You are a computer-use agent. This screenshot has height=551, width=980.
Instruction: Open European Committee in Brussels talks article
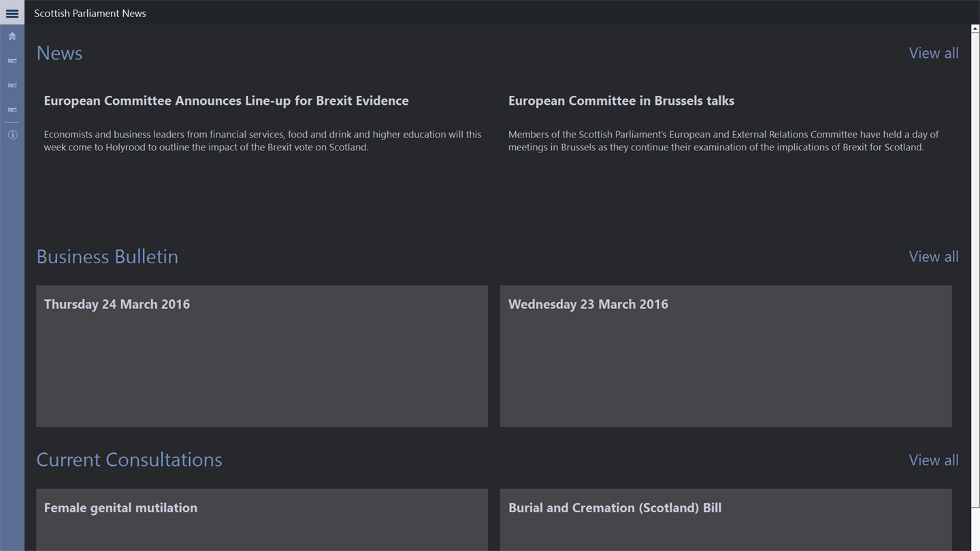click(x=621, y=101)
